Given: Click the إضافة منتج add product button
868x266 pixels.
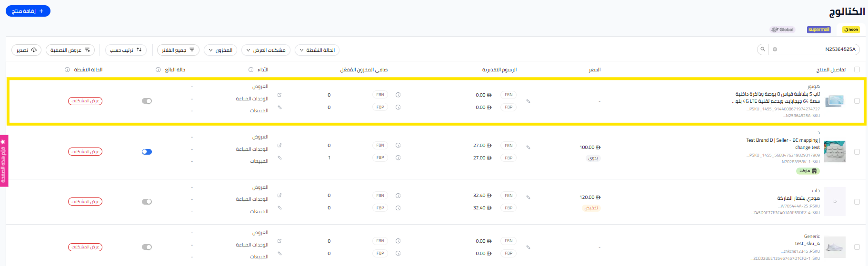Looking at the screenshot, I should (x=28, y=11).
